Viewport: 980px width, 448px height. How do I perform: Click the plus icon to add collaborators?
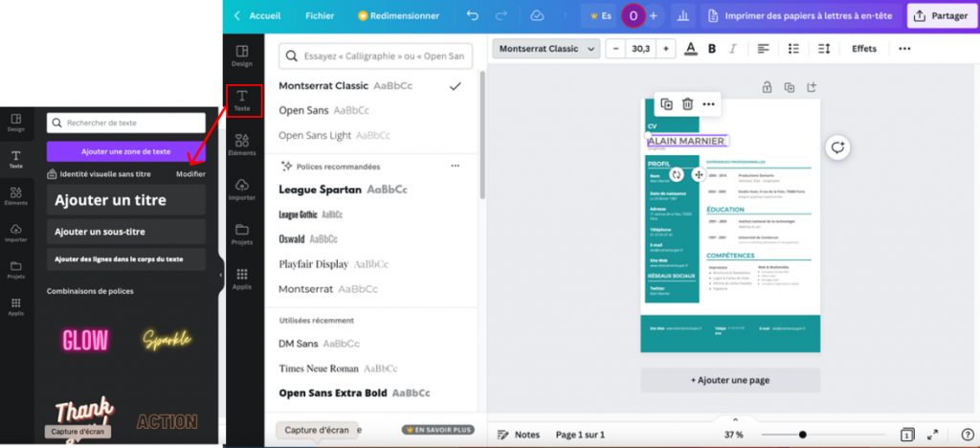click(653, 15)
